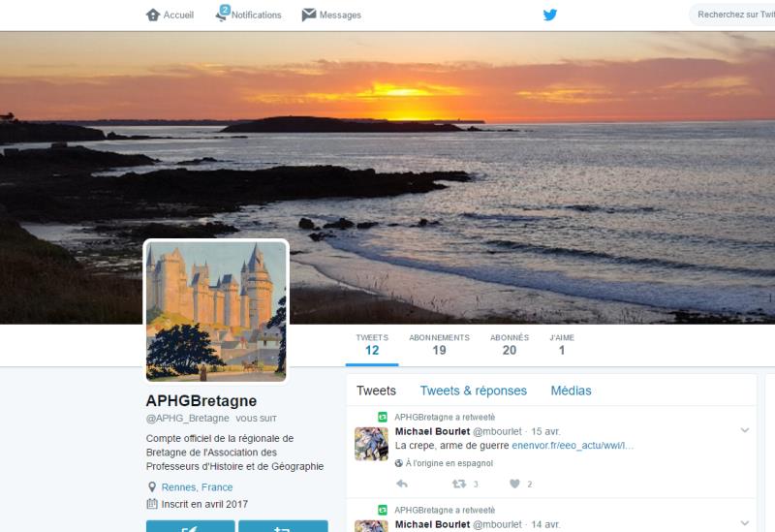The height and width of the screenshot is (532, 775).
Task: Expand options chevron on 15 avr. tweet
Action: tap(745, 429)
